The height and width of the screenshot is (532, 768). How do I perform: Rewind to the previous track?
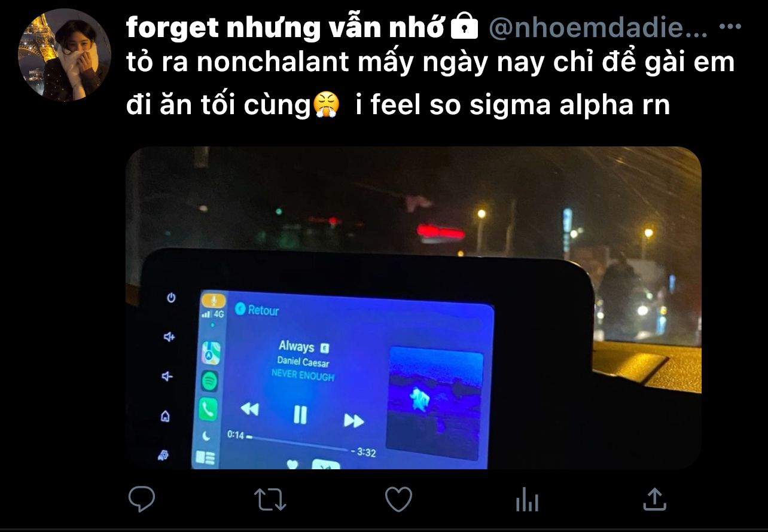[x=249, y=409]
